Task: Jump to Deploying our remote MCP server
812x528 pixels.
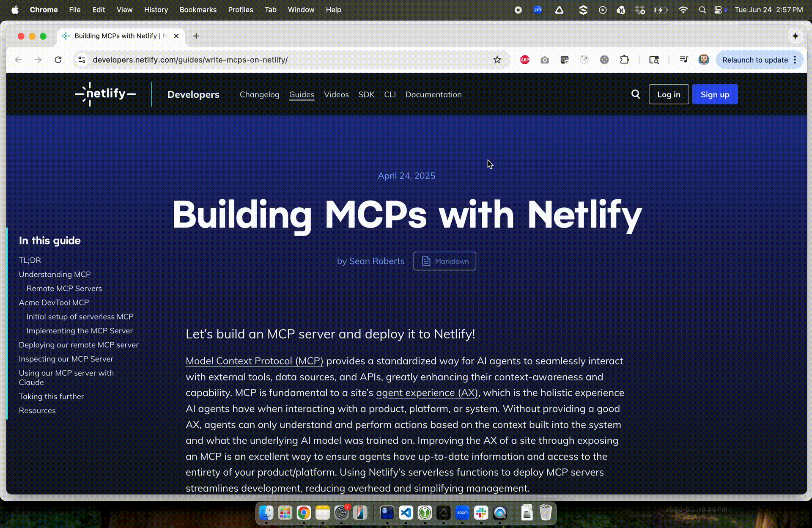Action: click(79, 345)
